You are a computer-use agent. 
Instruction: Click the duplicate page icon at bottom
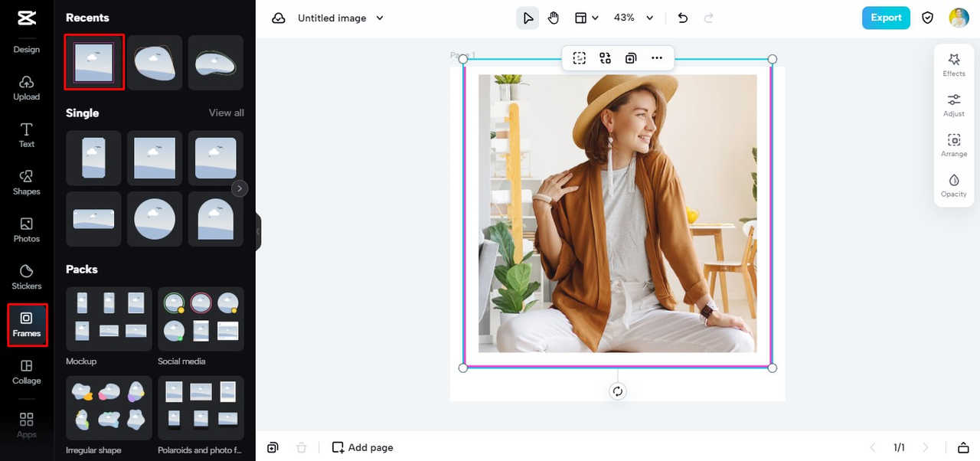pos(273,447)
